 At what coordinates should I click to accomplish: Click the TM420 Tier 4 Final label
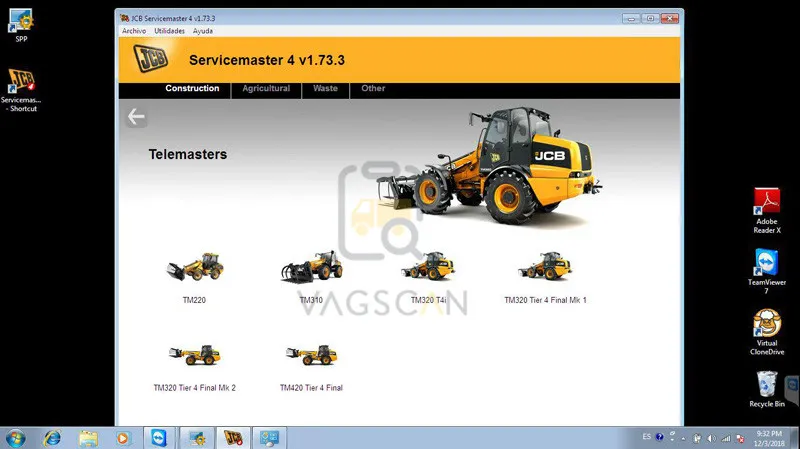[311, 388]
